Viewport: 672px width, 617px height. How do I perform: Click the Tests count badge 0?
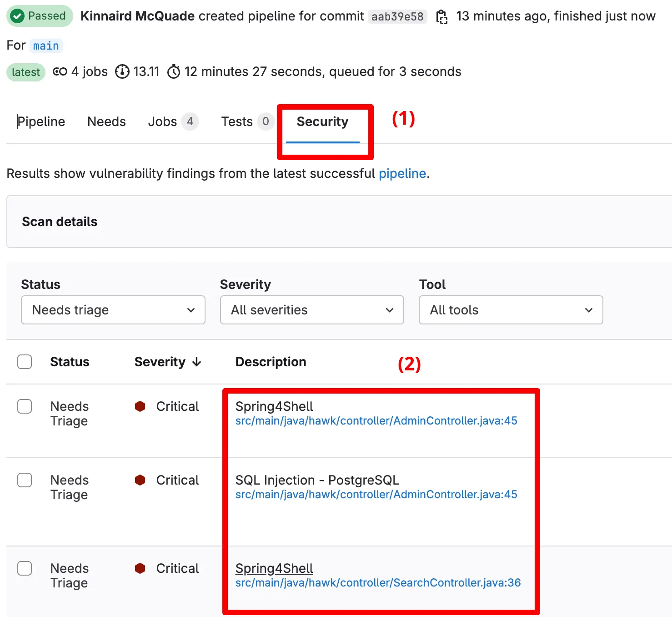coord(266,121)
